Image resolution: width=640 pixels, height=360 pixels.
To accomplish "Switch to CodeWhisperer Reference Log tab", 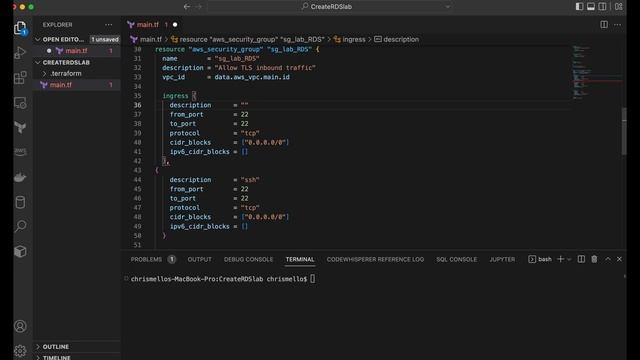I will (375, 260).
